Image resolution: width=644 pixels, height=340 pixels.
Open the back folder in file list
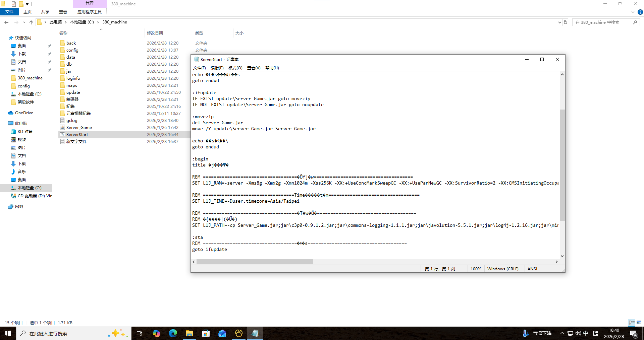(71, 43)
